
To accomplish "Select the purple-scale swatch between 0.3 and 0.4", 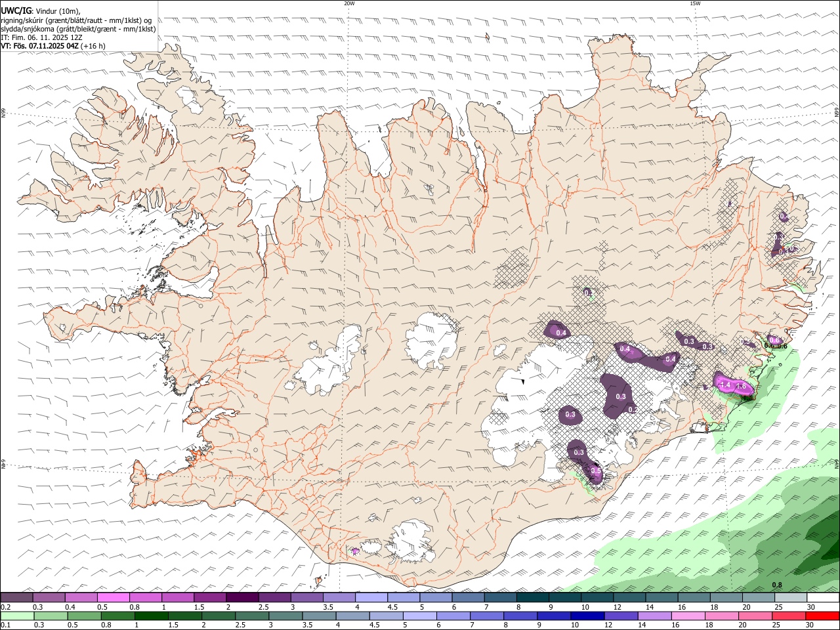I will point(49,598).
